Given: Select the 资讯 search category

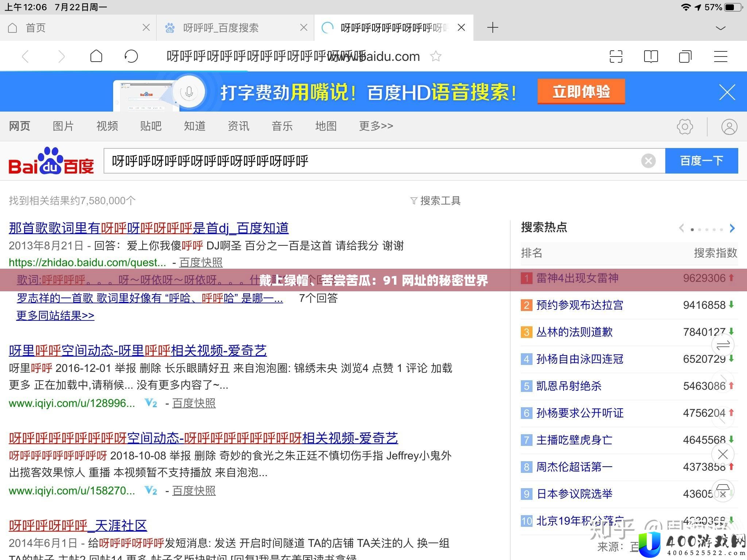Looking at the screenshot, I should coord(238,126).
